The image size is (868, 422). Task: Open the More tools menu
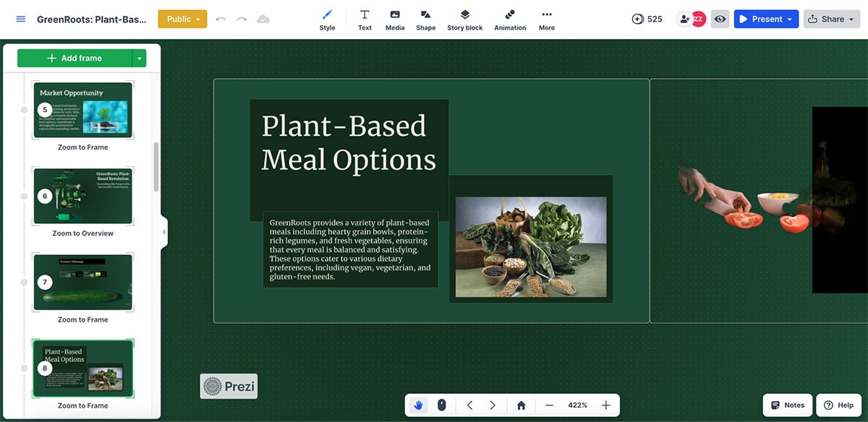pyautogui.click(x=546, y=19)
